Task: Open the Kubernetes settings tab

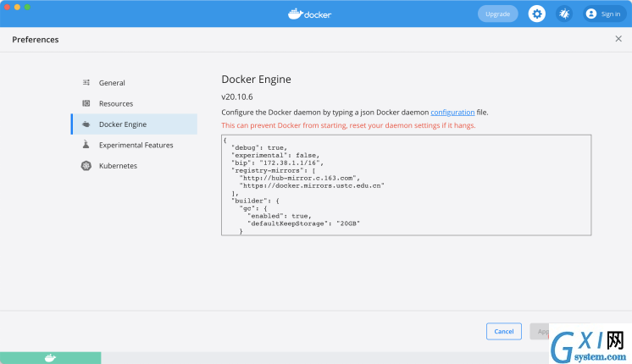Action: pos(134,165)
